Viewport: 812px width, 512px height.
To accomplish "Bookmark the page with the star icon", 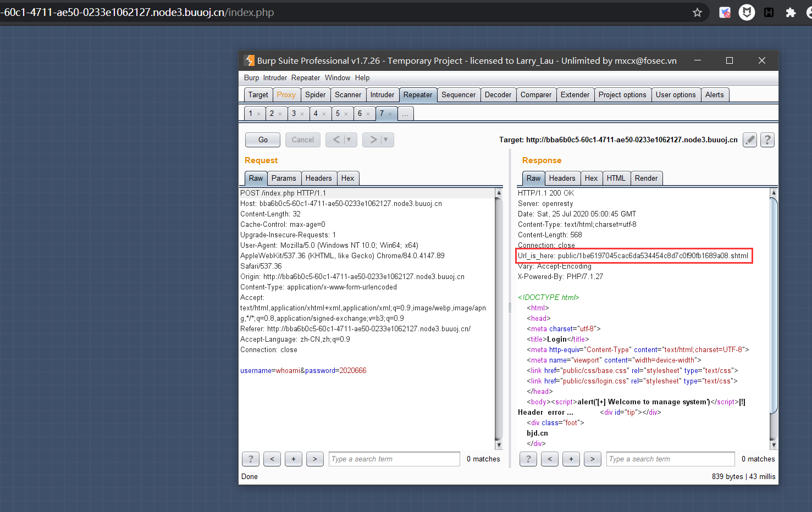I will pyautogui.click(x=697, y=12).
